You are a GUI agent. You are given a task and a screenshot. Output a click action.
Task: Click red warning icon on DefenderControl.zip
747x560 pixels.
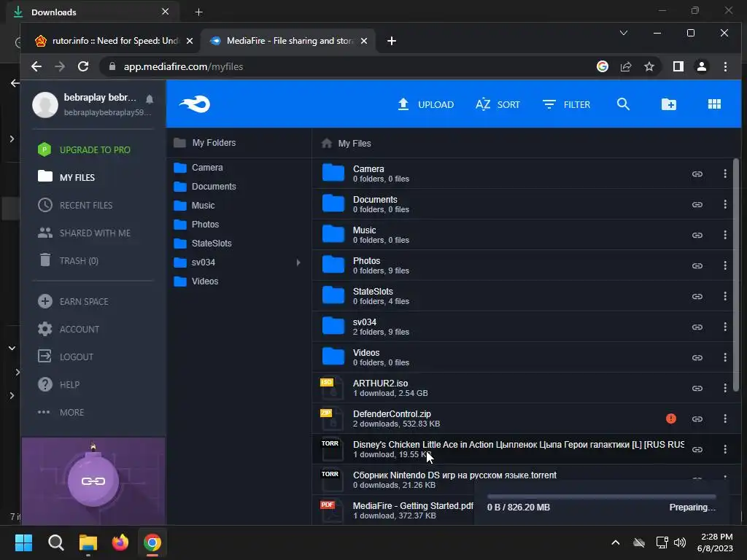(x=671, y=419)
